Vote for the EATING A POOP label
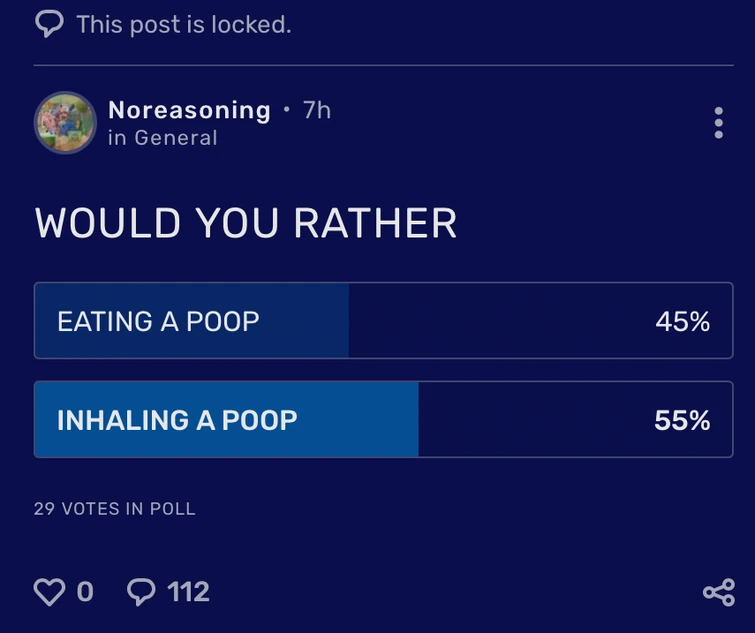 coord(158,321)
